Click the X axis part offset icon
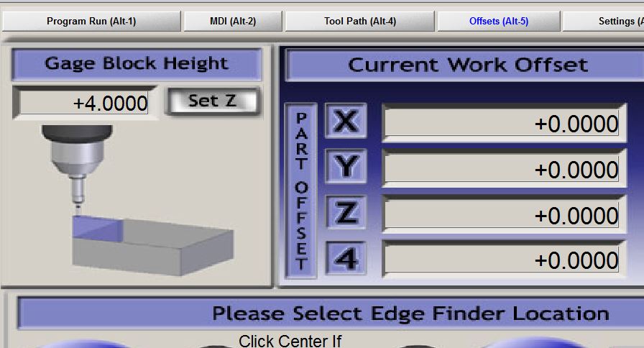This screenshot has height=348, width=644. 346,121
